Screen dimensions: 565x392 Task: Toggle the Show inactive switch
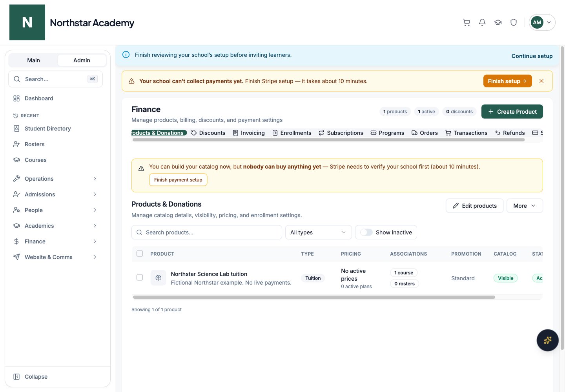tap(366, 232)
